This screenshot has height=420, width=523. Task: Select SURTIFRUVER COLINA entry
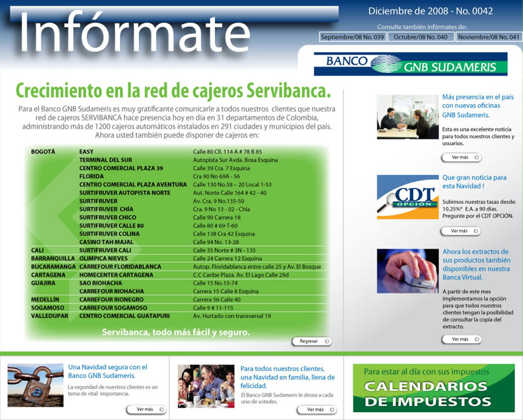tap(109, 234)
